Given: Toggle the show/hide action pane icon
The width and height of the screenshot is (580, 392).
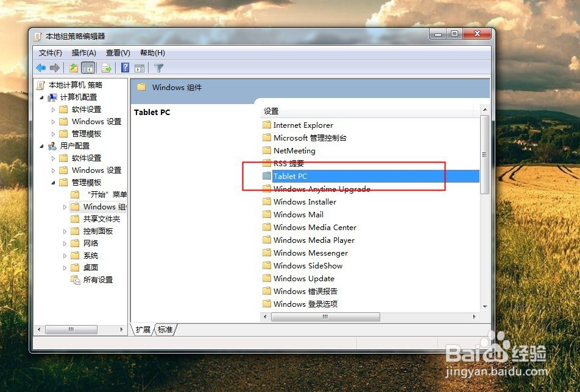Looking at the screenshot, I should (x=140, y=68).
